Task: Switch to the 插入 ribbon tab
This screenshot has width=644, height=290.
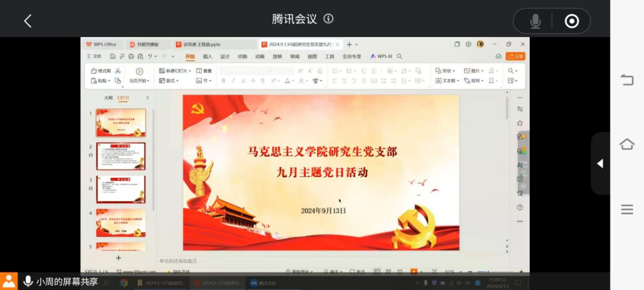Action: 208,56
